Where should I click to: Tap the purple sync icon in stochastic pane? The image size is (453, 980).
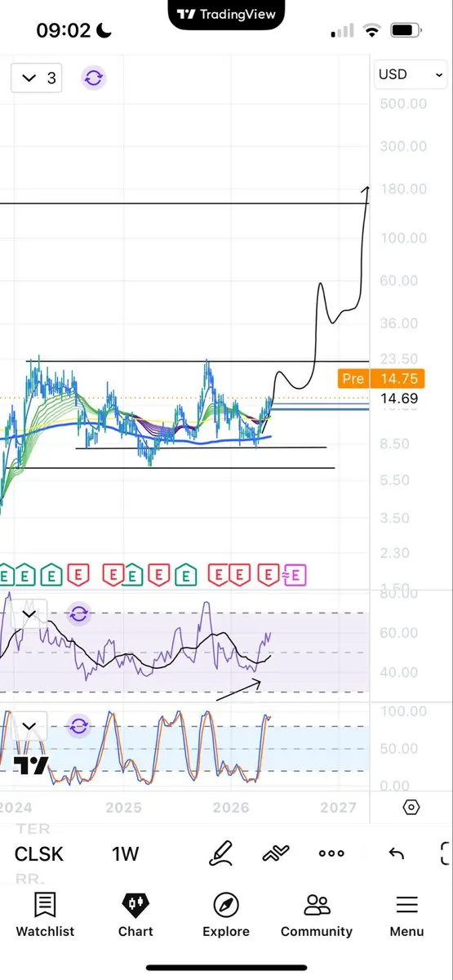point(78,725)
